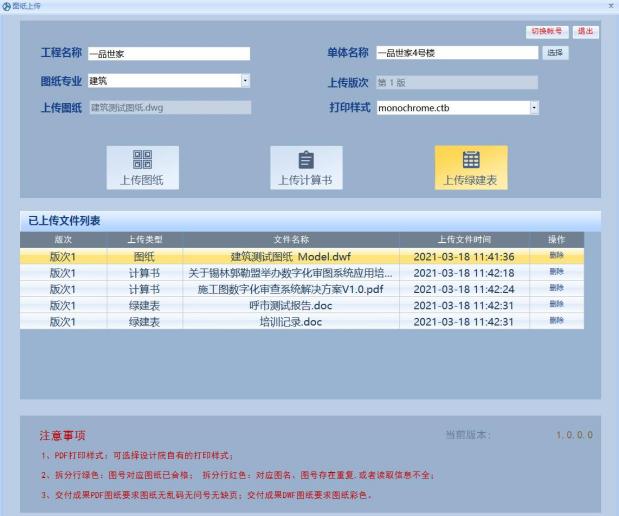
Task: Click the QR code upload drawing icon
Action: point(143,160)
